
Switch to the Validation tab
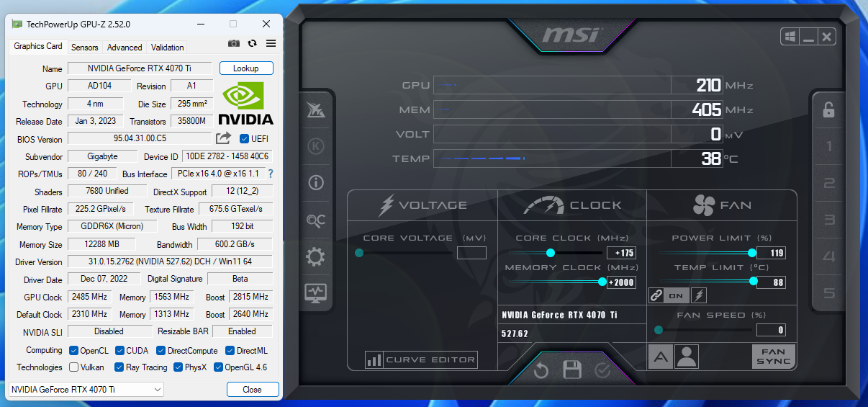168,48
